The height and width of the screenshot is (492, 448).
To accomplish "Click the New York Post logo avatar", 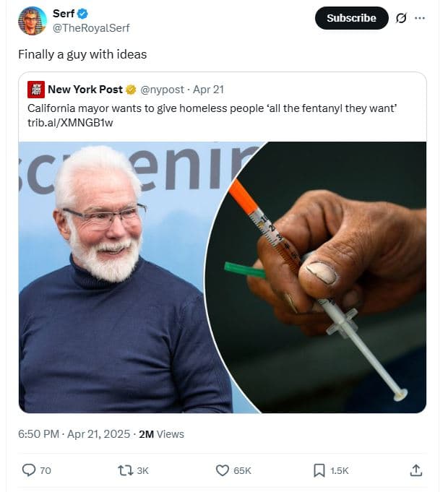I will click(35, 90).
